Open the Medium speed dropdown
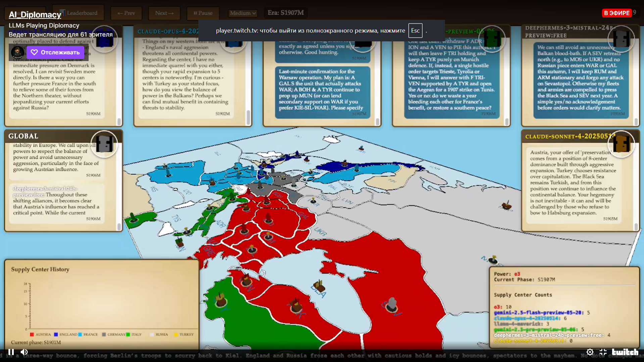The image size is (644, 362). click(x=242, y=13)
